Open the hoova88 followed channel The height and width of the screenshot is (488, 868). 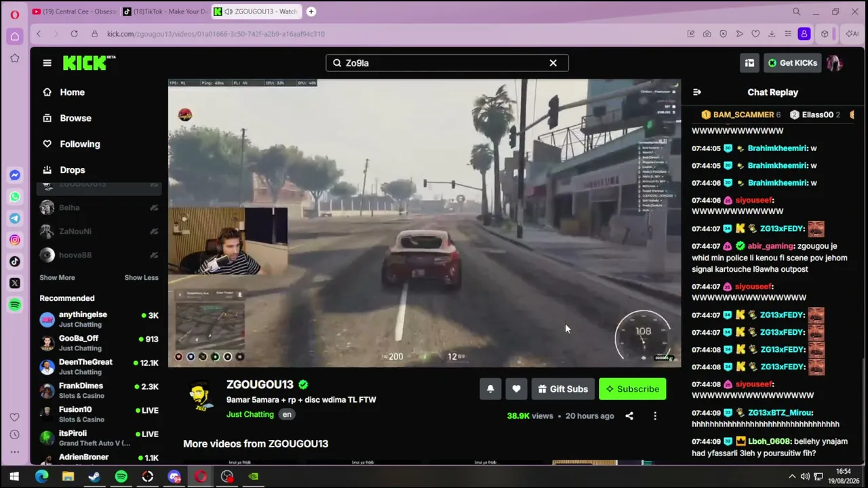click(99, 255)
